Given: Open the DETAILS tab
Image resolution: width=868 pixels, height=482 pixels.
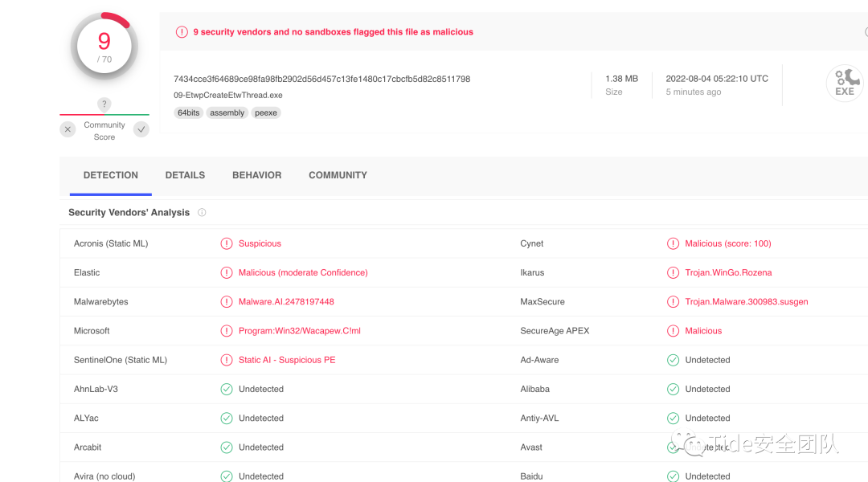Looking at the screenshot, I should (185, 175).
